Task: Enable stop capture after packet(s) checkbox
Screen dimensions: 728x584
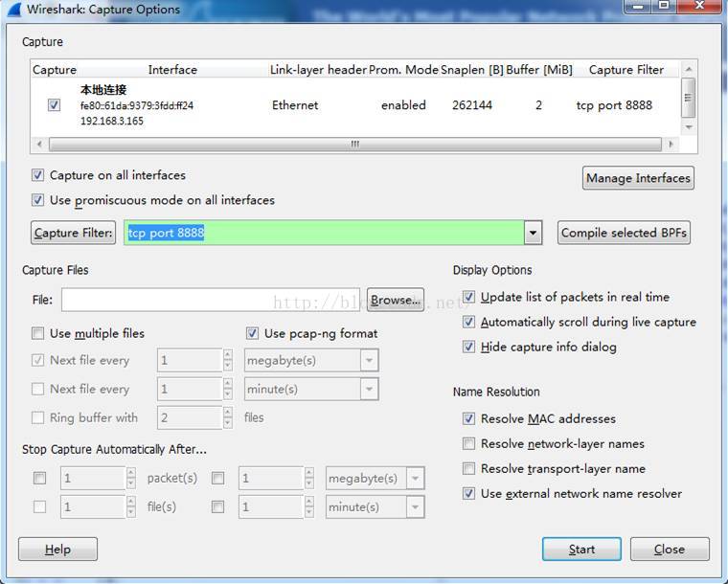Action: click(x=40, y=479)
